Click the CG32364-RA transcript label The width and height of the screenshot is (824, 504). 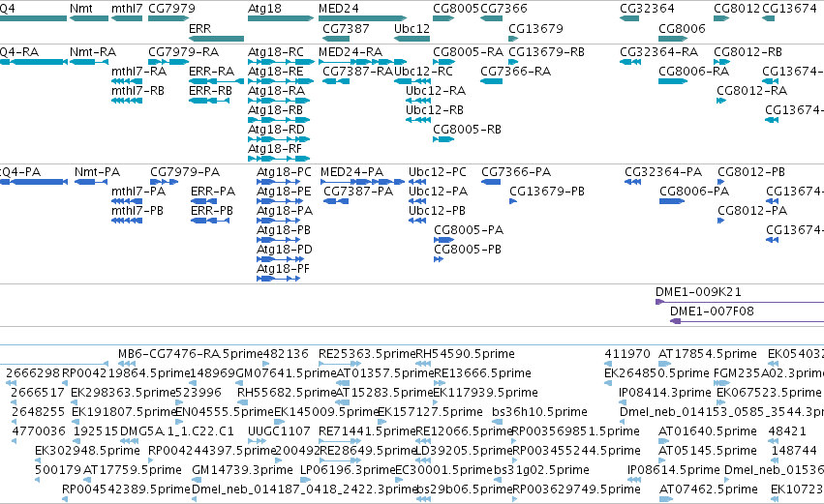click(659, 52)
